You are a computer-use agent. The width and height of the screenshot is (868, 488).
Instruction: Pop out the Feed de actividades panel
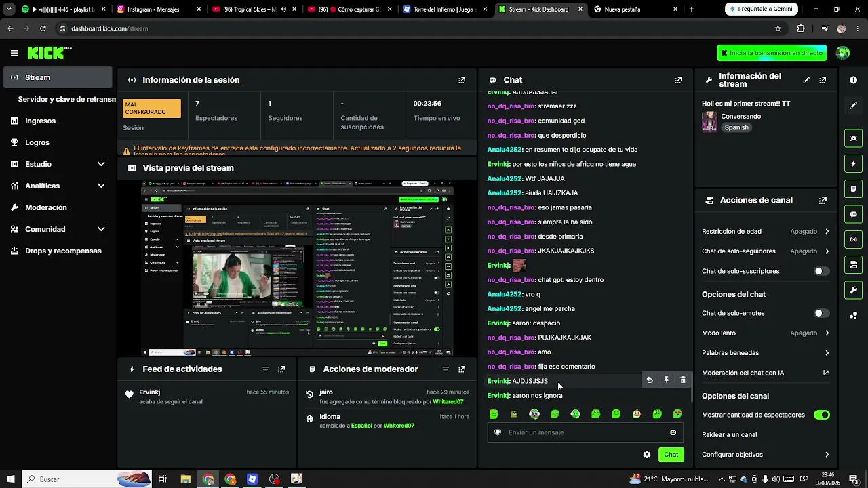281,369
